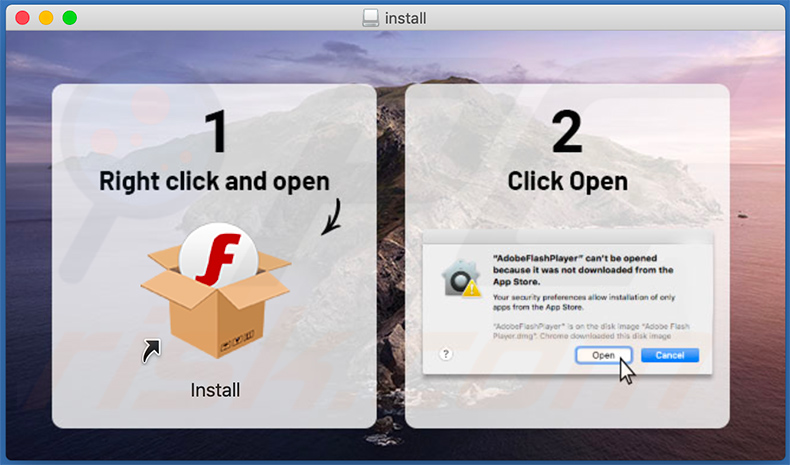
Task: Click the disk icon in the title bar
Action: point(370,18)
